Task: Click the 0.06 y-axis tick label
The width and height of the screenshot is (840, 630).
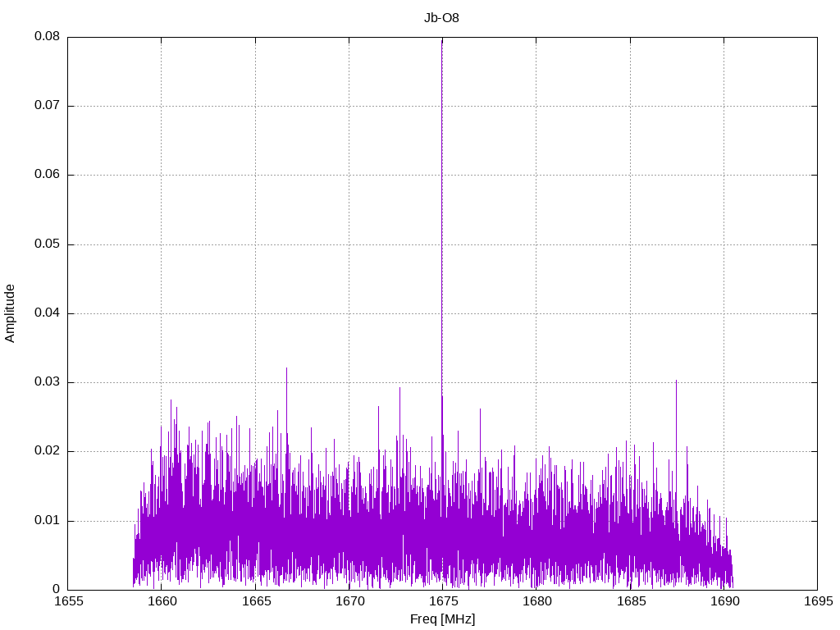Action: (47, 175)
